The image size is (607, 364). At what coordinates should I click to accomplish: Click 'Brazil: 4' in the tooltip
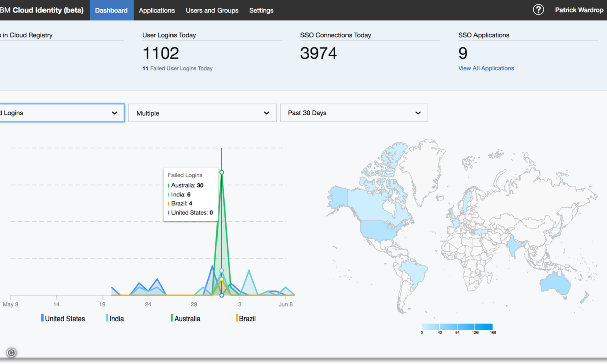(181, 204)
